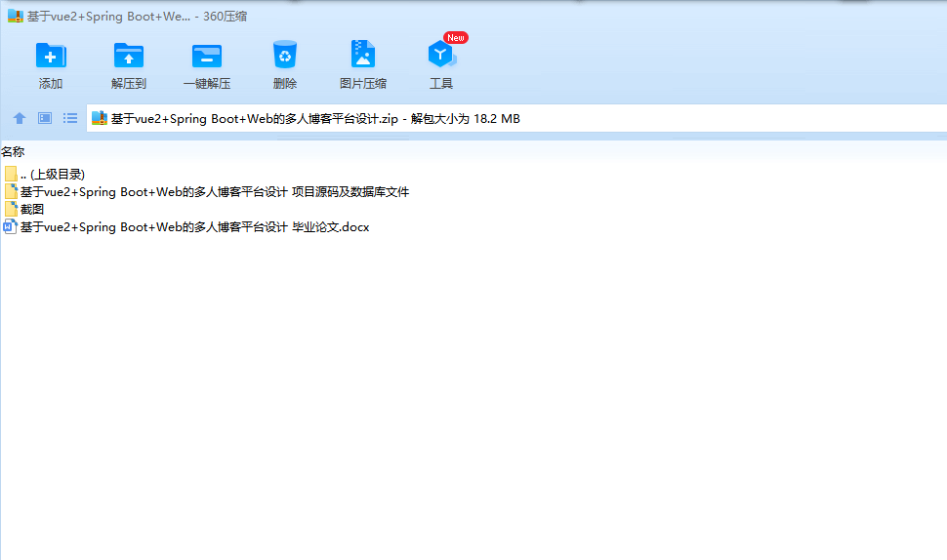Click the folder icon of 项目源码及数据库文件
947x560 pixels.
click(x=11, y=192)
